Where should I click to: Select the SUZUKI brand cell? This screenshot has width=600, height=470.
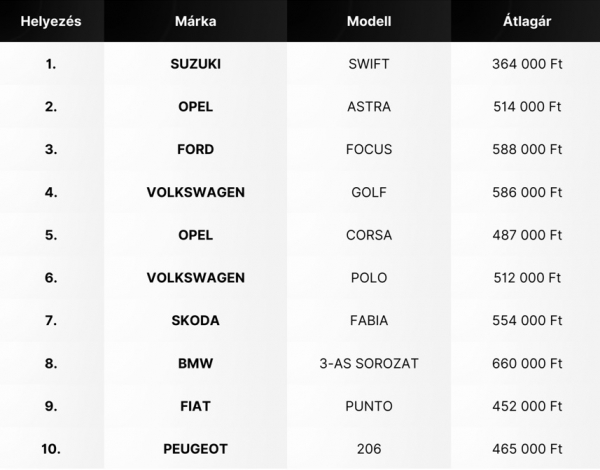(x=195, y=64)
